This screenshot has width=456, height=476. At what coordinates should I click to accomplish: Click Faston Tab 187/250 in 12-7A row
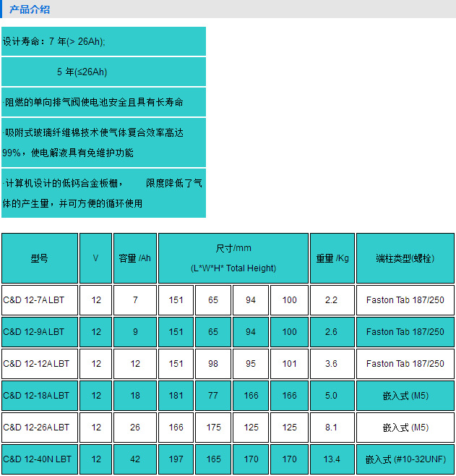pyautogui.click(x=405, y=300)
